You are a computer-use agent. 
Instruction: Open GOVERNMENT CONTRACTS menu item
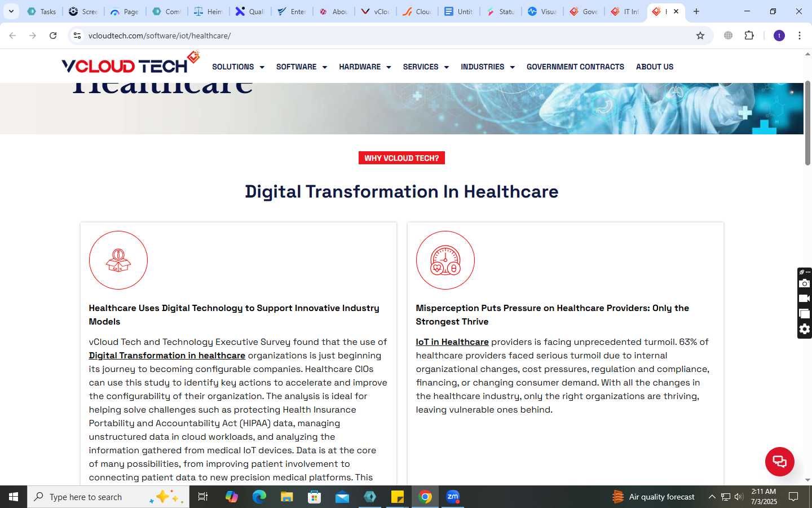575,67
